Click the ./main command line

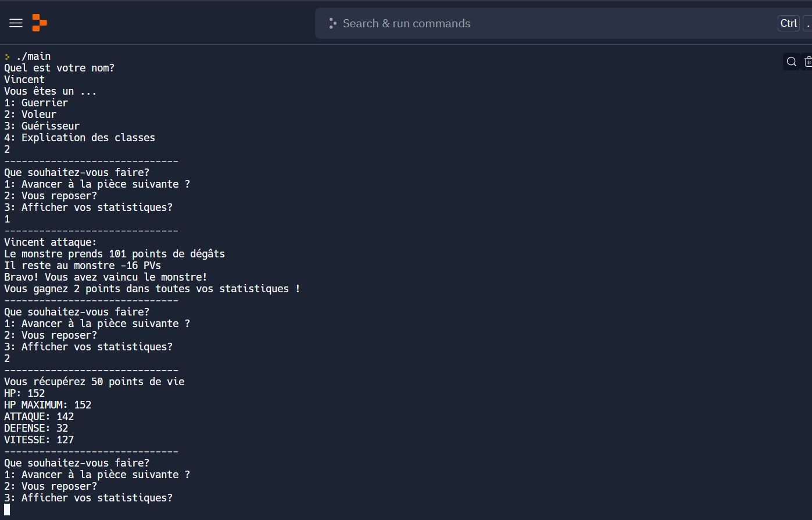tap(33, 56)
